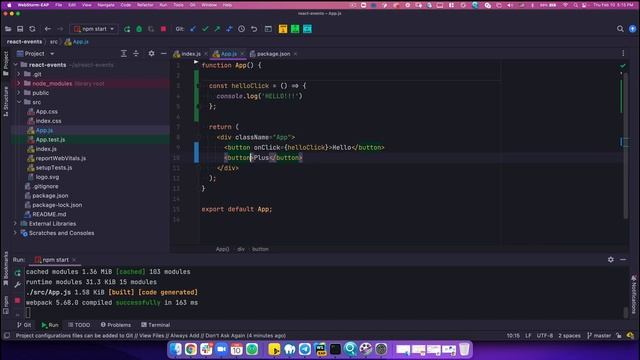This screenshot has width=640, height=360.
Task: Open the editor tabs more options menu
Action: (x=623, y=53)
